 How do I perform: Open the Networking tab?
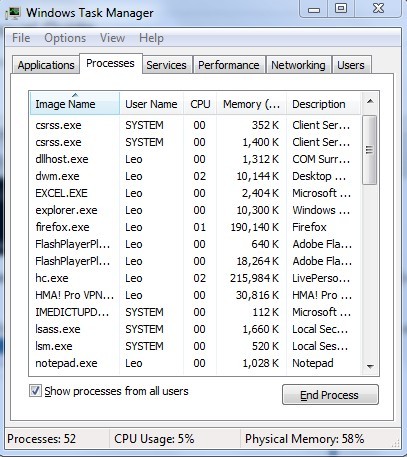pos(298,65)
